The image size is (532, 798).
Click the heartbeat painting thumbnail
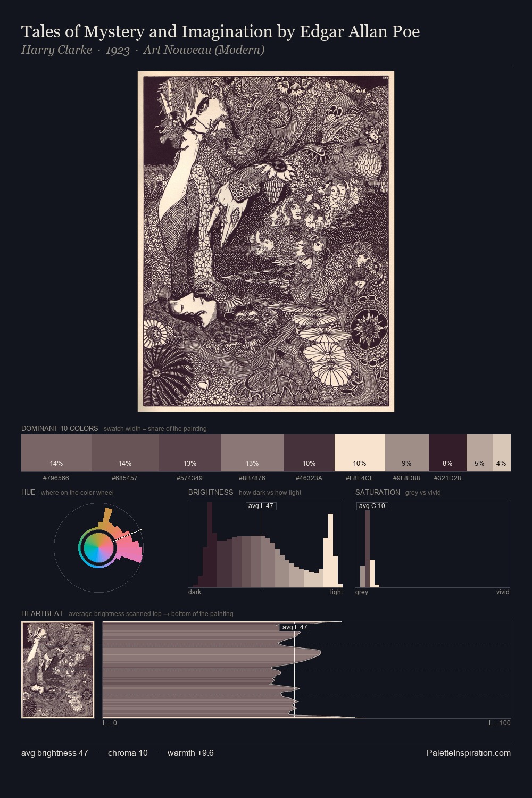click(x=57, y=670)
